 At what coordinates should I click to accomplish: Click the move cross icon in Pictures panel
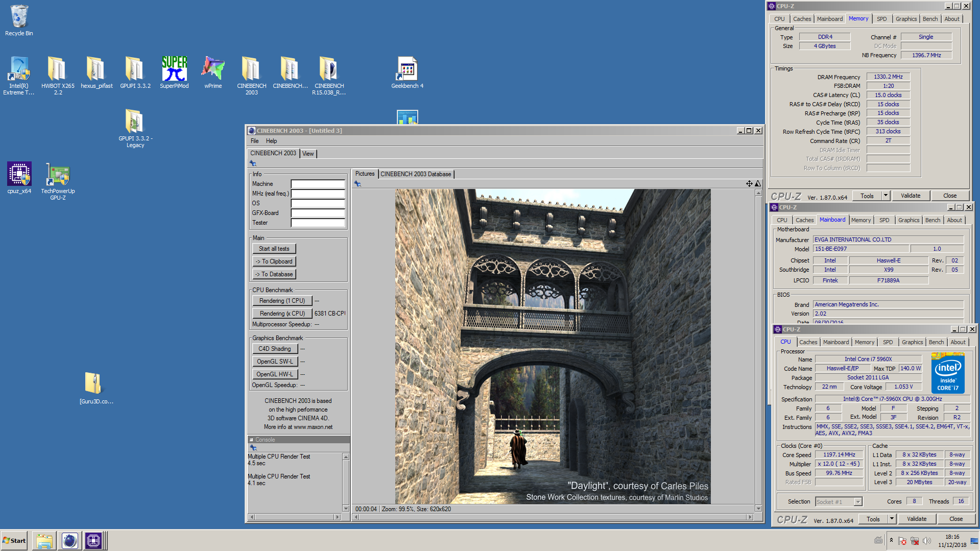click(x=749, y=183)
